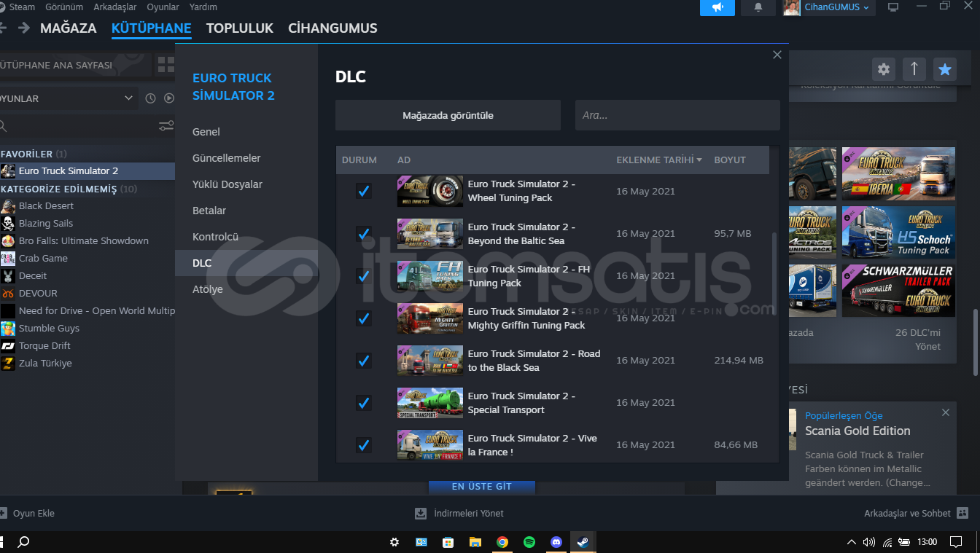Toggle the favorite star icon
980x553 pixels.
tap(945, 69)
